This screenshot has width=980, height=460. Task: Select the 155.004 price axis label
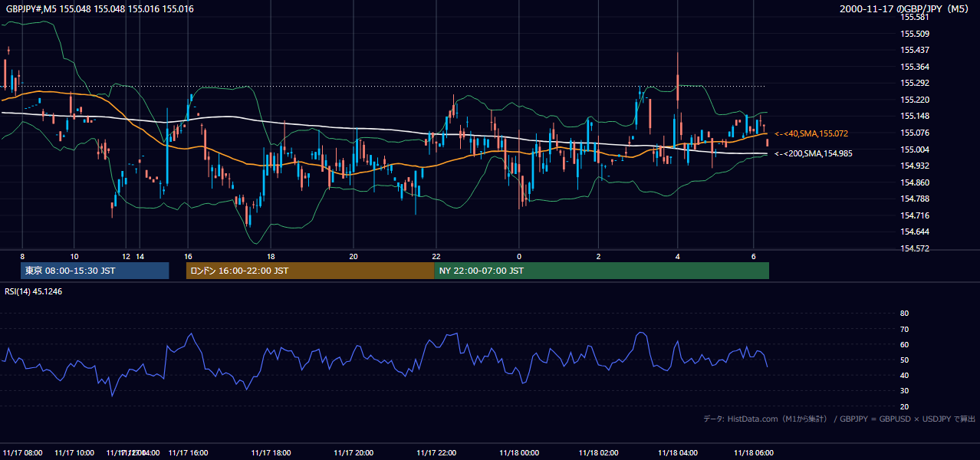click(915, 149)
